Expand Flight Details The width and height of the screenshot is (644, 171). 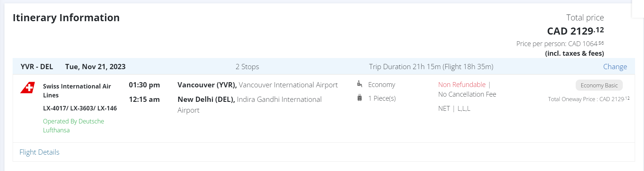pyautogui.click(x=39, y=152)
